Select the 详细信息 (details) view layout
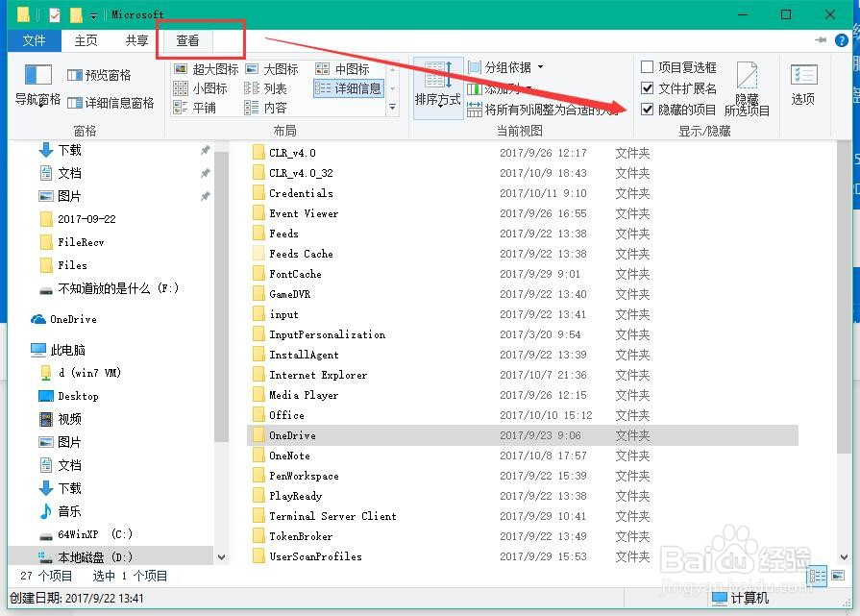 [349, 87]
